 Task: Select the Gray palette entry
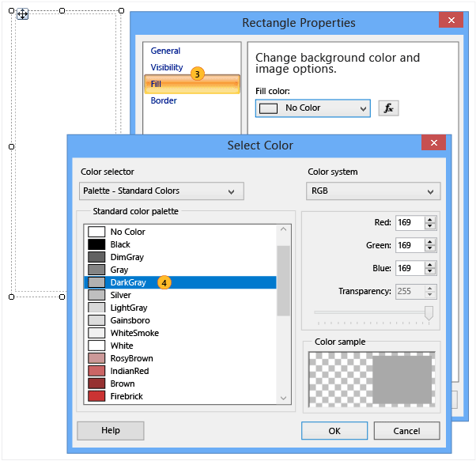coord(180,270)
